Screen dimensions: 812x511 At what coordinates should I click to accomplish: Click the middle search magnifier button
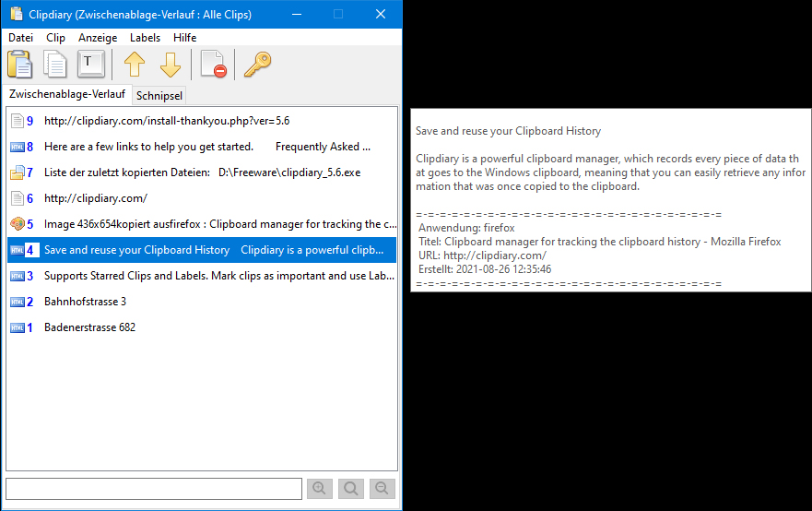click(x=350, y=489)
